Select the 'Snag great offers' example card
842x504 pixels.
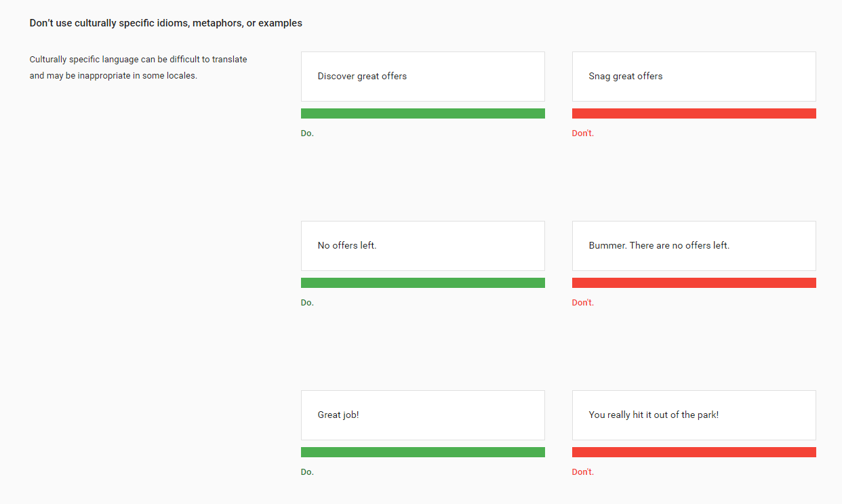[694, 77]
